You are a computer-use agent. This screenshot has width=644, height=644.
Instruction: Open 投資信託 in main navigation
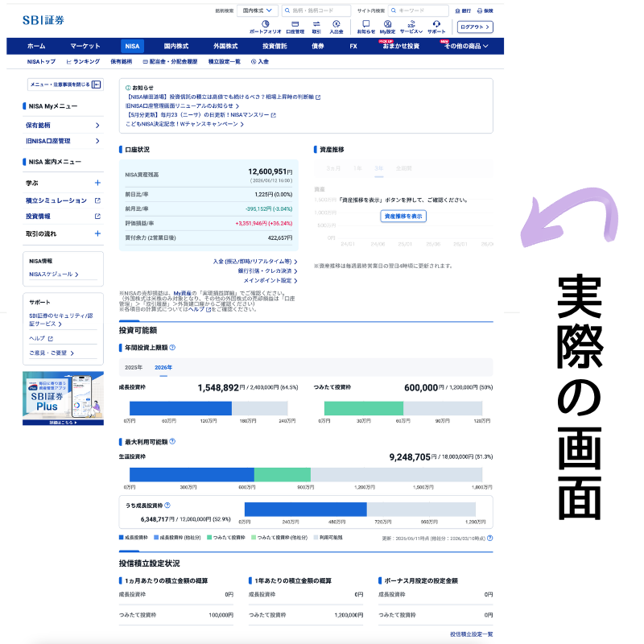pyautogui.click(x=275, y=46)
